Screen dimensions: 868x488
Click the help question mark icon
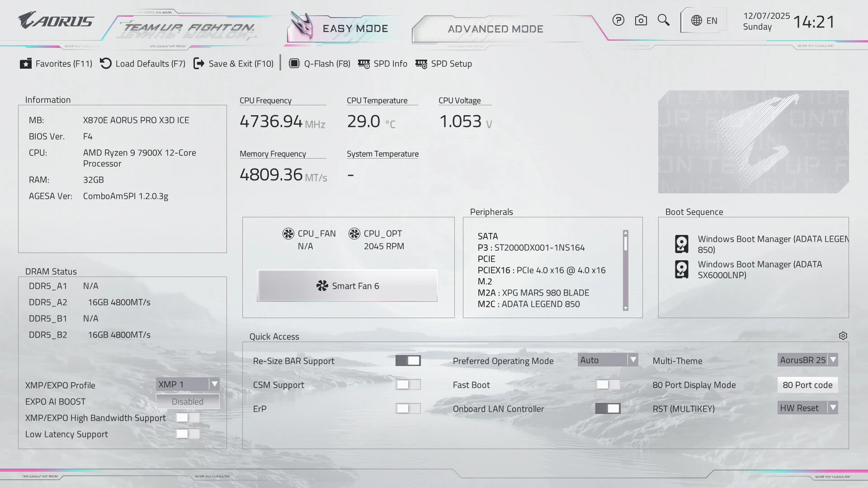point(618,20)
